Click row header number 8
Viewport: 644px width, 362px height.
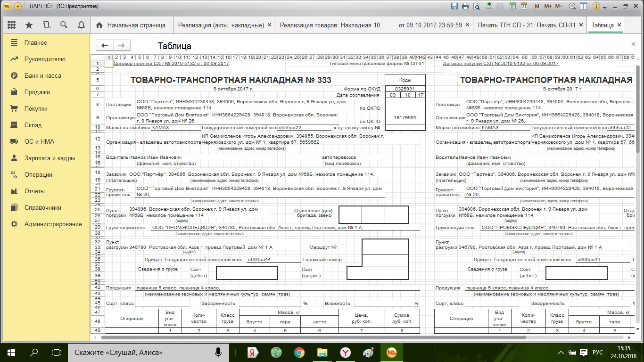(x=98, y=104)
